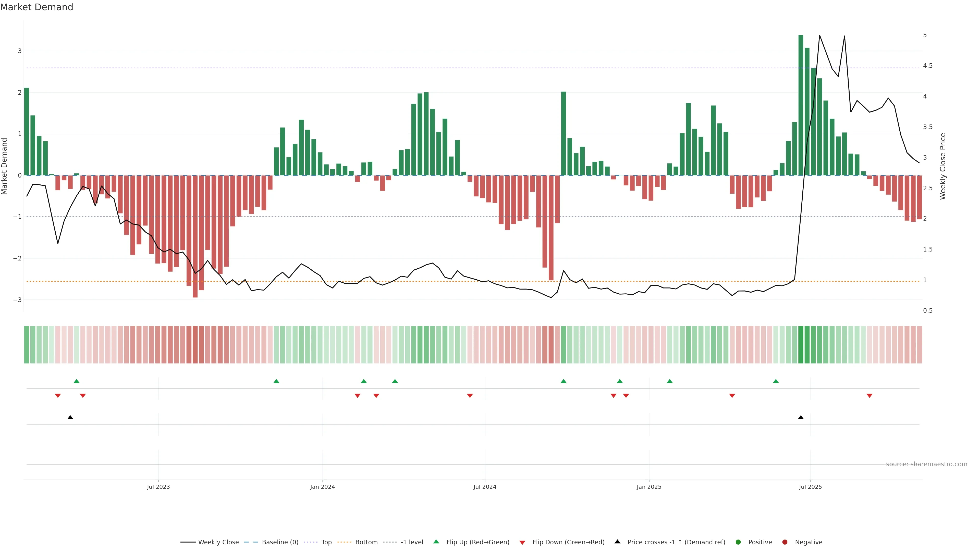
Task: Click the Jul 2024 axis label
Action: click(485, 487)
